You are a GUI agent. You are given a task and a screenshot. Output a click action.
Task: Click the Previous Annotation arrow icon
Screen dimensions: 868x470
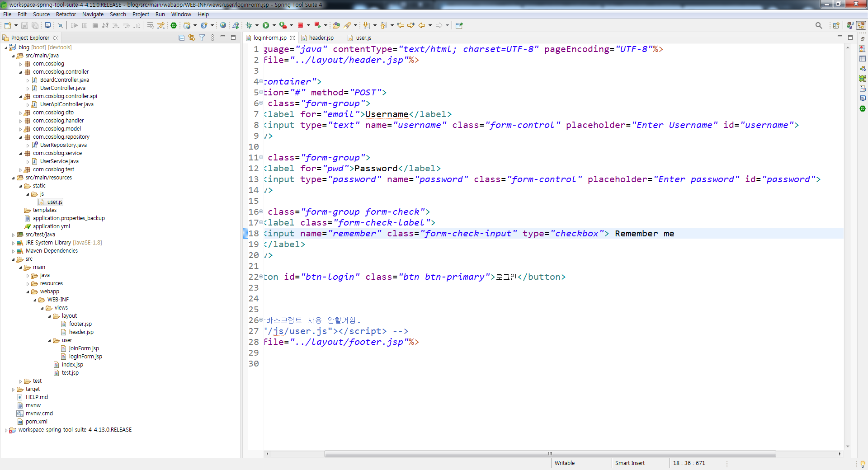click(x=383, y=25)
